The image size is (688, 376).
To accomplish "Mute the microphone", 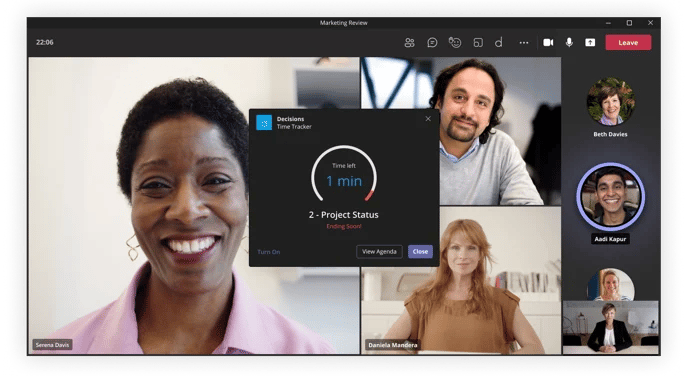I will [569, 43].
